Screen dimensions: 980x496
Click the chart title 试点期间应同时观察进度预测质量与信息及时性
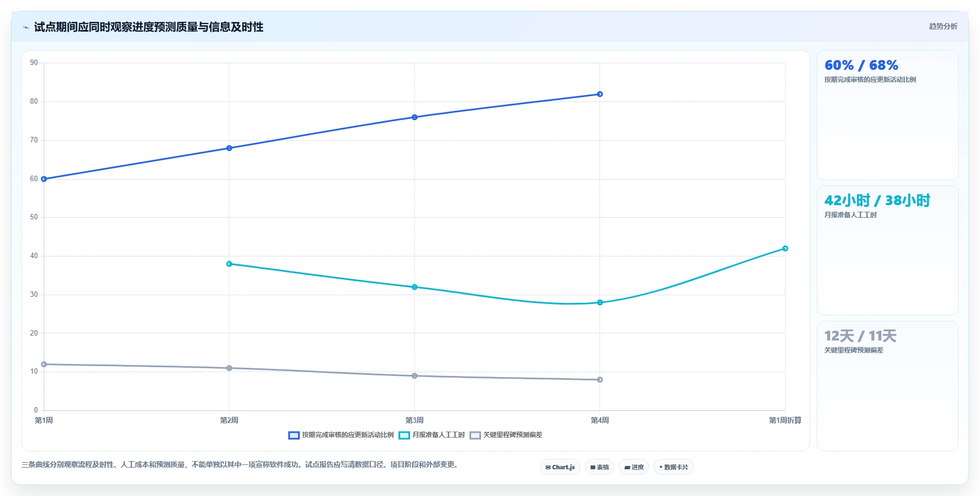pos(149,27)
